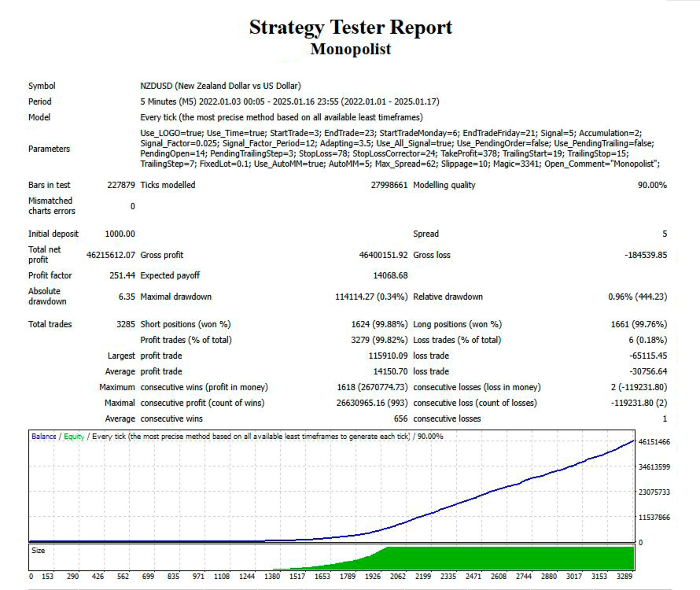Click the Equity legend label in chart
The image size is (700, 590).
[74, 437]
